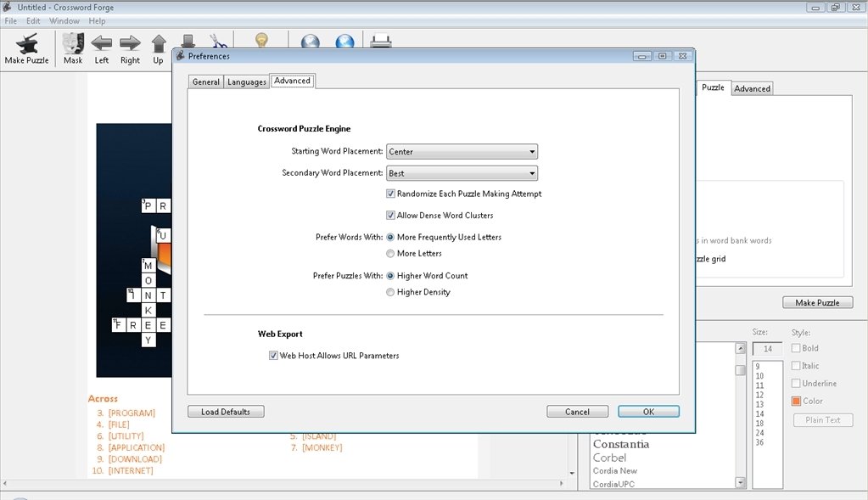868x500 pixels.
Task: Click scroll right arrow of puzzle view
Action: (562, 483)
